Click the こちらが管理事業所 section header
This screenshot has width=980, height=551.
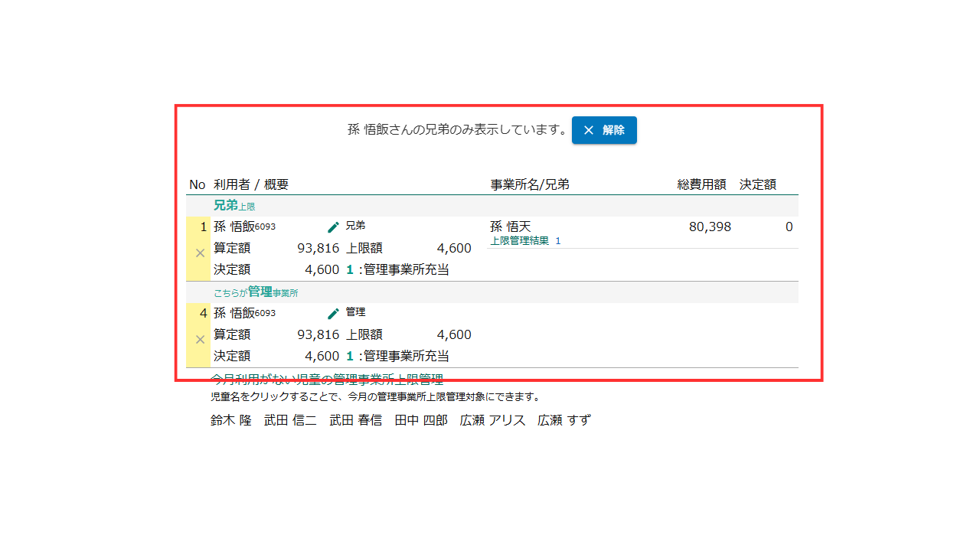click(x=255, y=292)
